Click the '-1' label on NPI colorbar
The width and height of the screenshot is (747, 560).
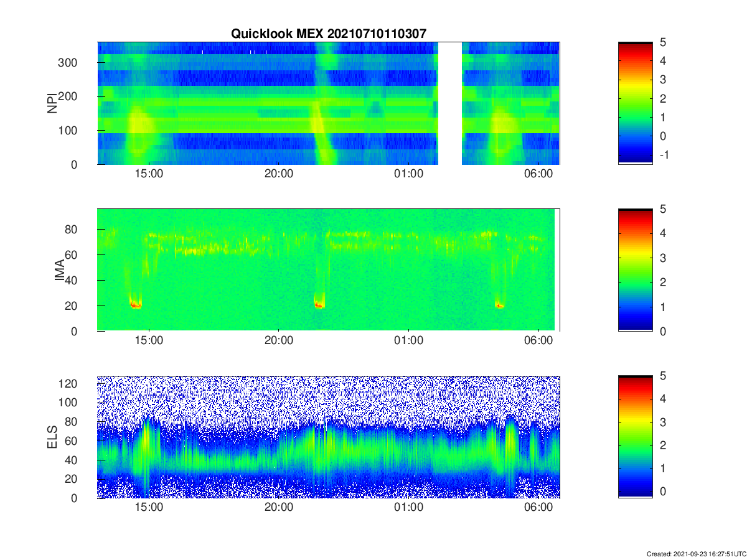tap(663, 155)
